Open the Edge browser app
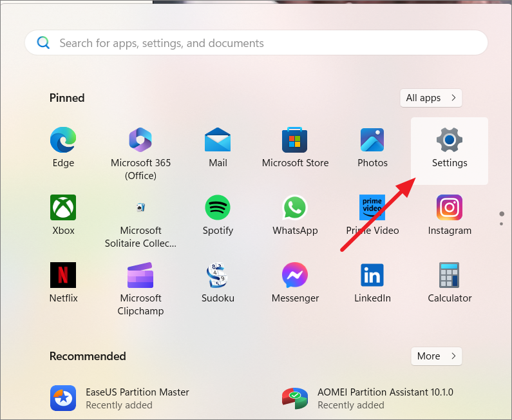The image size is (512, 420). pos(63,147)
